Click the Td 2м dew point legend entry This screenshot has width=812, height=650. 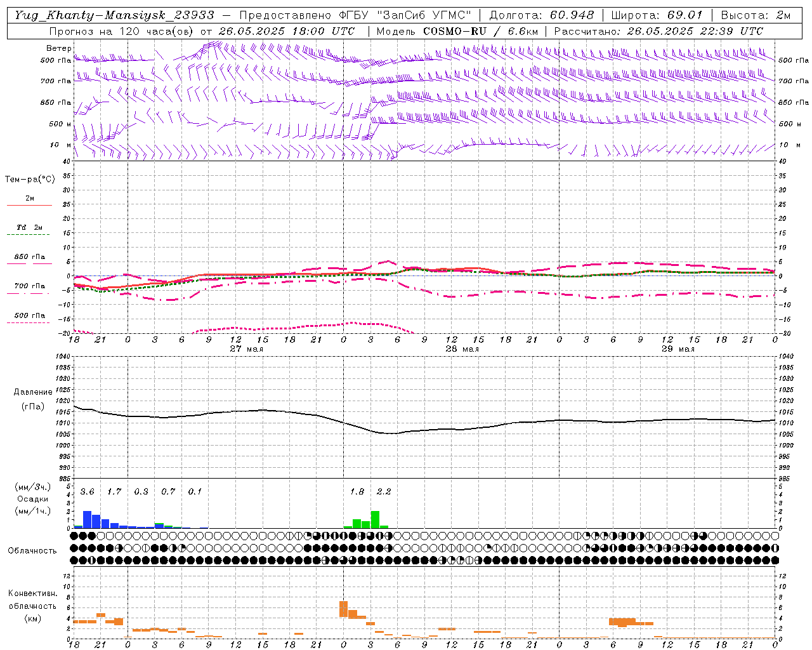29,227
